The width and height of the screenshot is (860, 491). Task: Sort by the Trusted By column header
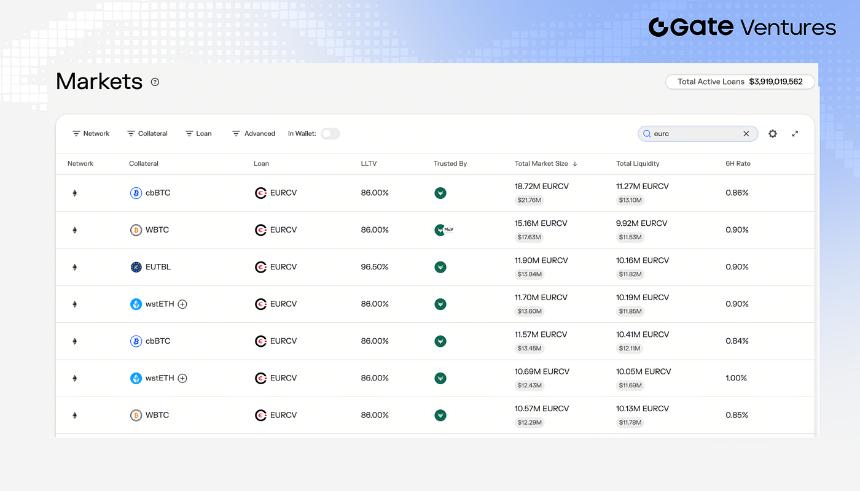click(x=450, y=163)
